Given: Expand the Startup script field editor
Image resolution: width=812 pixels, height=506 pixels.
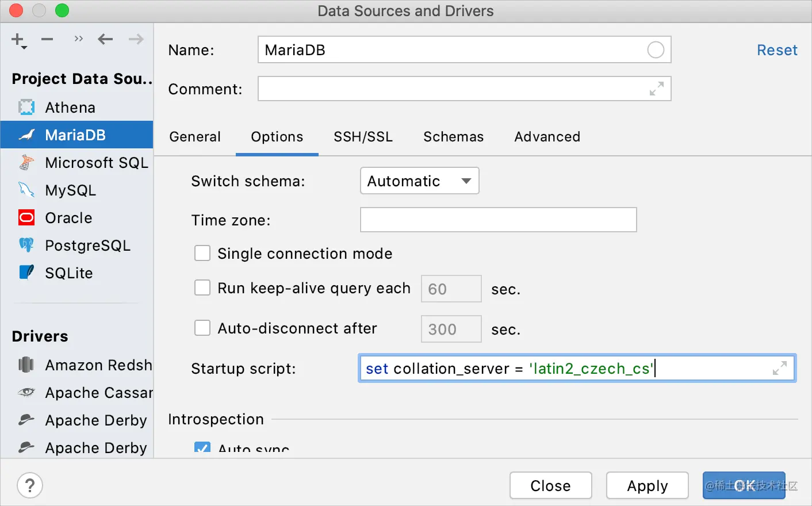Looking at the screenshot, I should [780, 369].
